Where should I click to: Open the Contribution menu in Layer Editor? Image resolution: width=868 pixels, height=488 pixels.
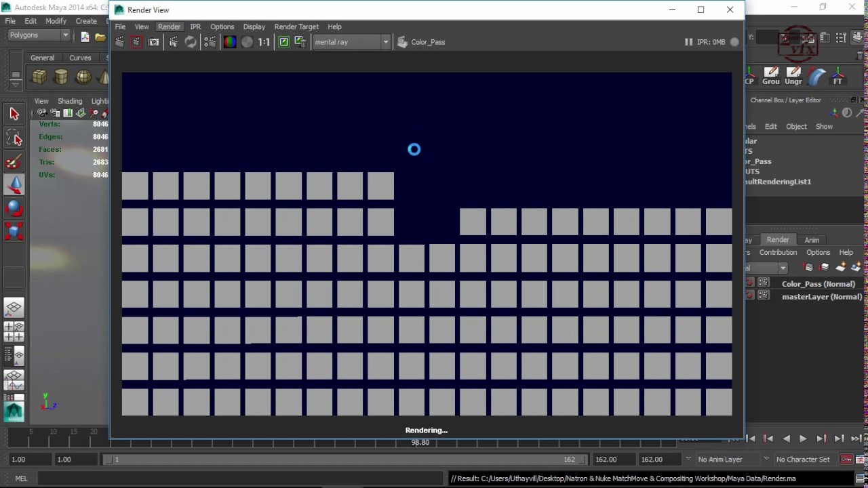(778, 252)
